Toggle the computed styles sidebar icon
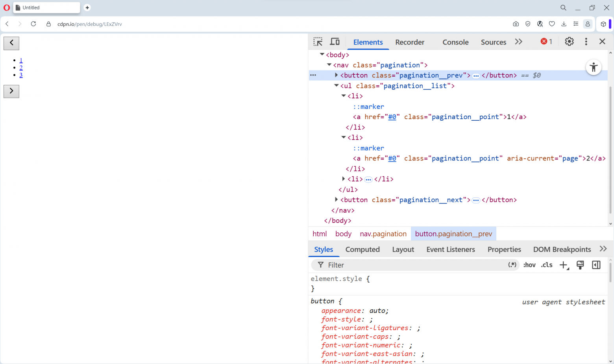Viewport: 614px width, 364px height. (x=596, y=265)
